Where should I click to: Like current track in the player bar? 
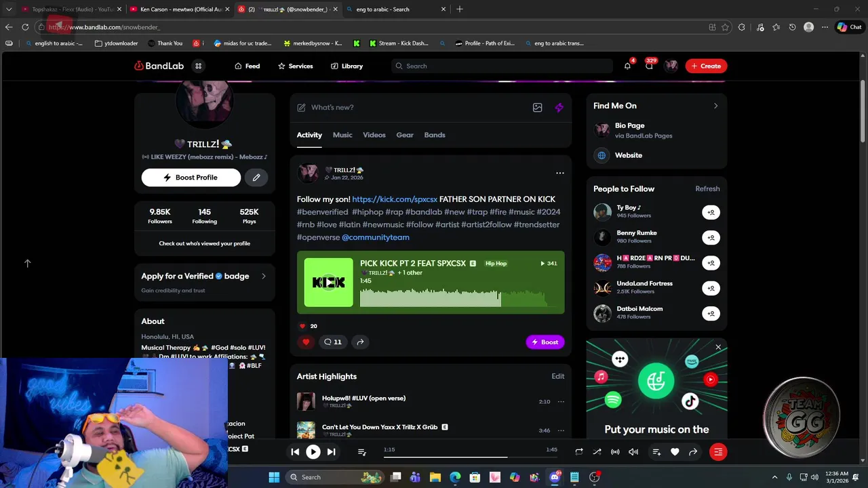click(675, 452)
